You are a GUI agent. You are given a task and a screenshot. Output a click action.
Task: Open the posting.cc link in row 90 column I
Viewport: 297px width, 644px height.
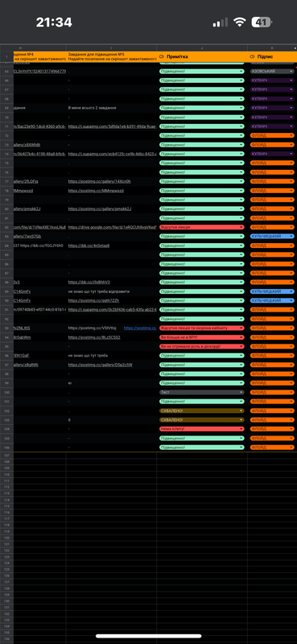(93, 300)
